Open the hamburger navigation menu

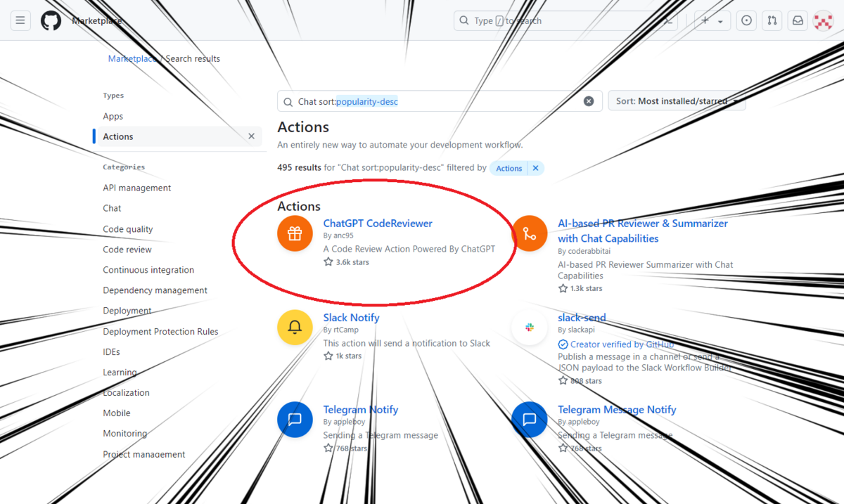pyautogui.click(x=20, y=21)
